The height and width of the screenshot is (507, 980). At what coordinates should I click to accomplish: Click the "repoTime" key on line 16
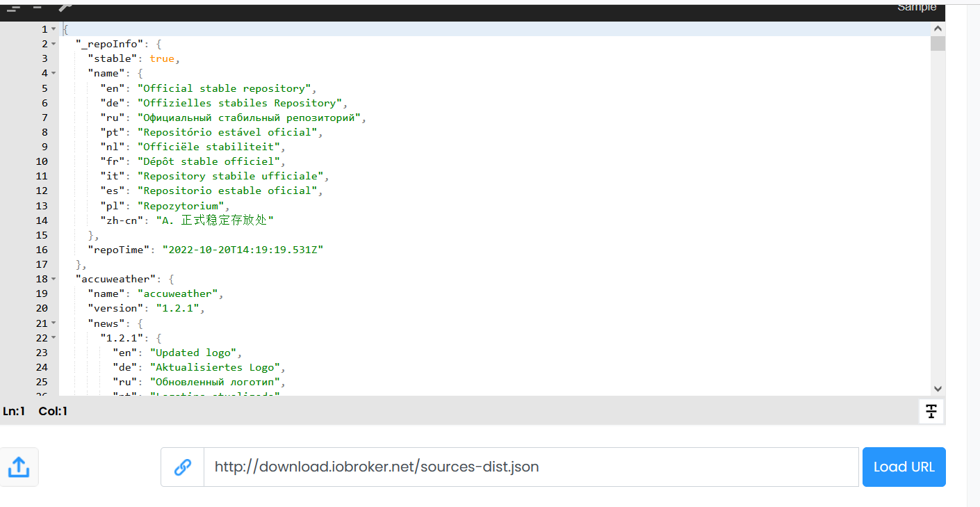click(x=119, y=250)
